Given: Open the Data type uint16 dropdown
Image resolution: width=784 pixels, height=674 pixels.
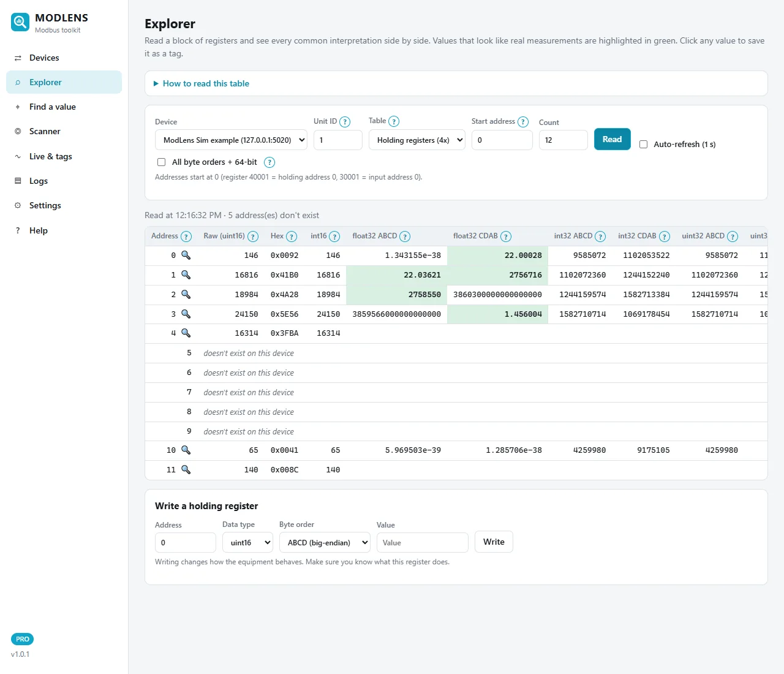Looking at the screenshot, I should 247,542.
